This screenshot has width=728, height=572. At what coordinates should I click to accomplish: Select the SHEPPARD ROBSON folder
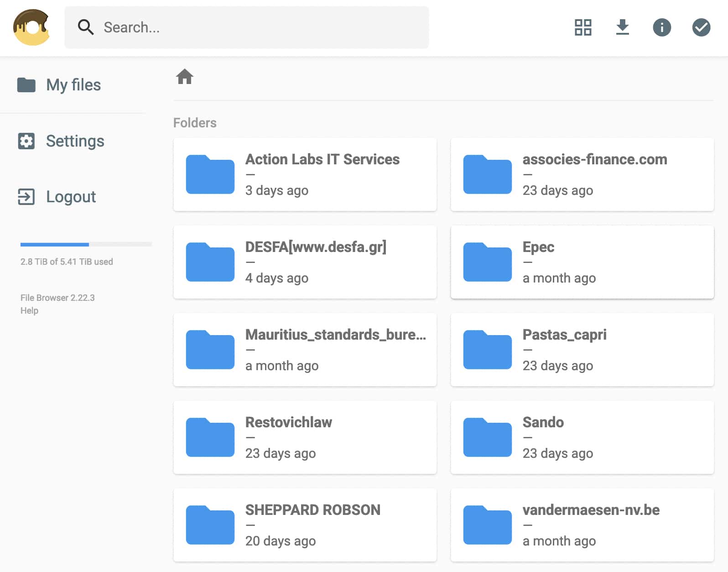pos(305,525)
